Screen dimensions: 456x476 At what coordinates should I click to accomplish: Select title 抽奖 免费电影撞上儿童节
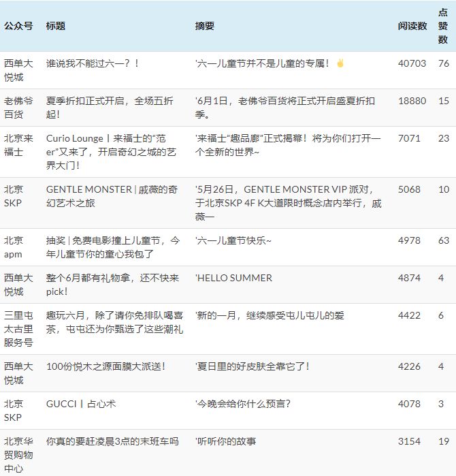[x=113, y=247]
